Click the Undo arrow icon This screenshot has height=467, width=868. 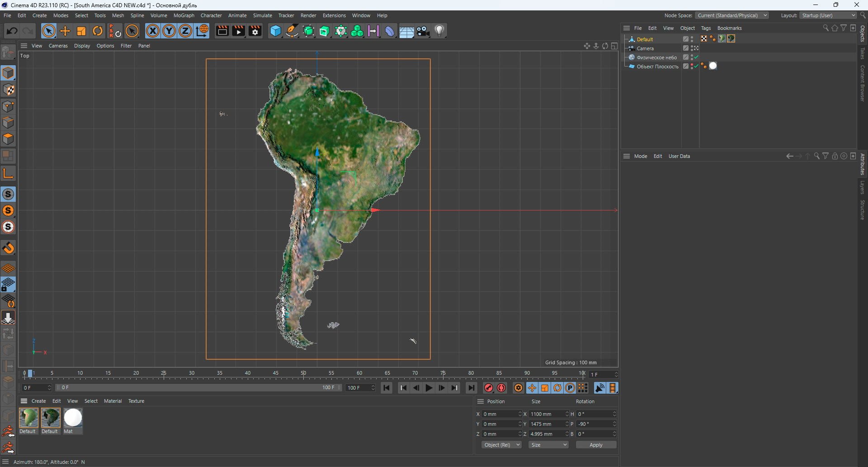coord(12,31)
